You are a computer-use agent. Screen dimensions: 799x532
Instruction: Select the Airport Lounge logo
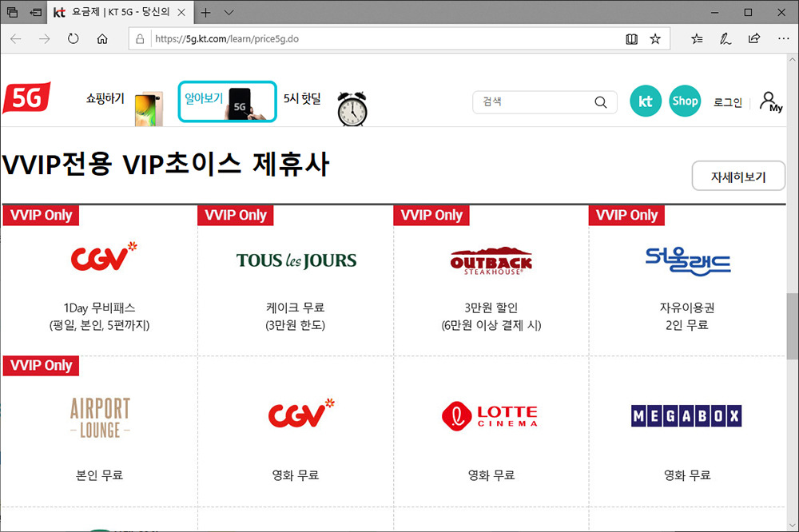point(100,418)
